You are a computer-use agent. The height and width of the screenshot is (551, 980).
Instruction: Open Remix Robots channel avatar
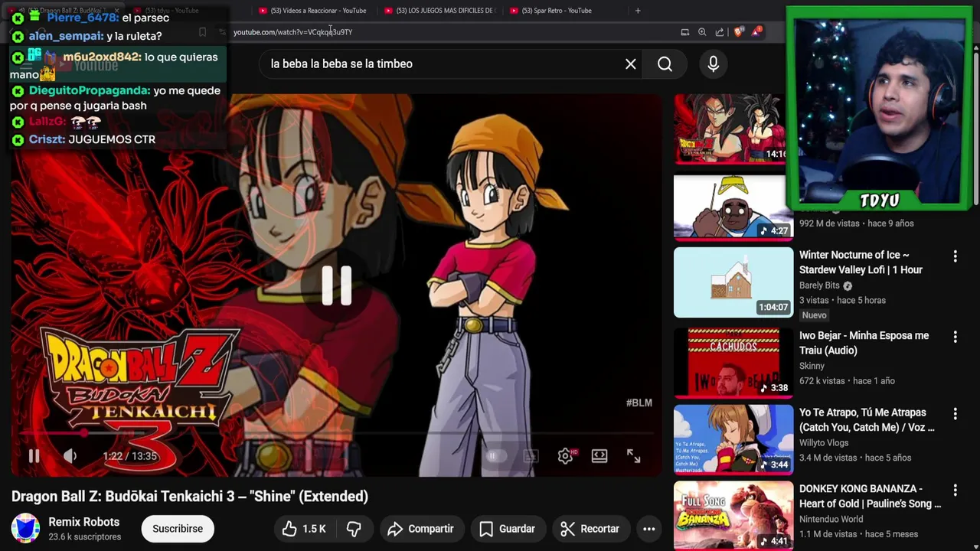click(x=25, y=529)
